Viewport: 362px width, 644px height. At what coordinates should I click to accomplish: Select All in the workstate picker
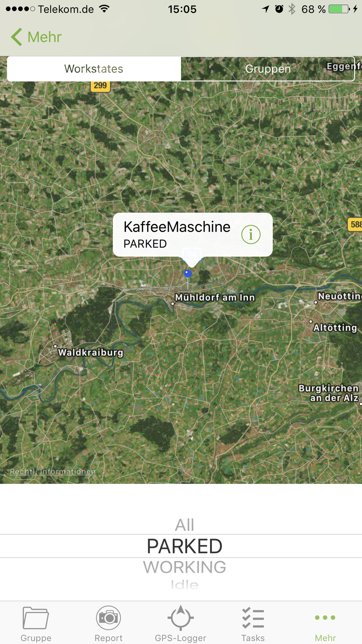(184, 525)
